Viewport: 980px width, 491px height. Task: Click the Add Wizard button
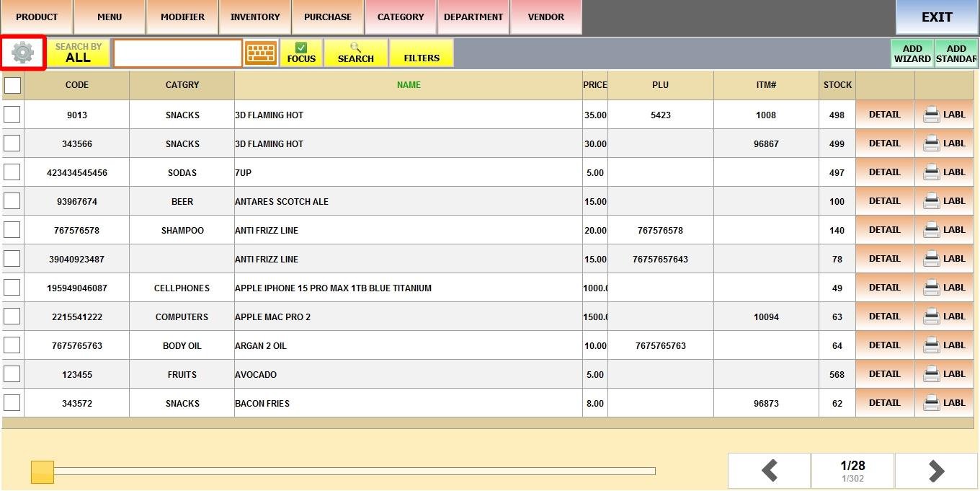point(912,53)
